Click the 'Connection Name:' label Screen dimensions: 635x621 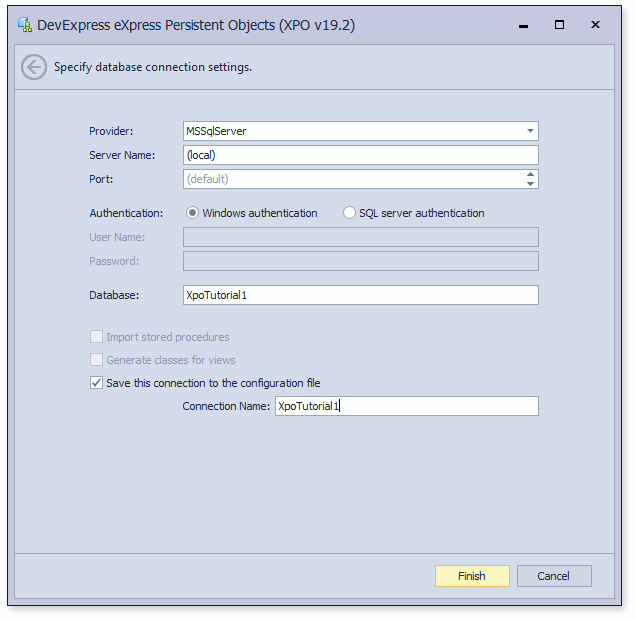(x=226, y=406)
